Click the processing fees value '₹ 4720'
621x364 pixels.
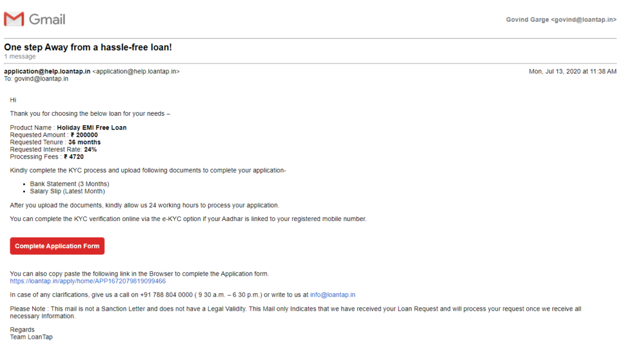73,157
